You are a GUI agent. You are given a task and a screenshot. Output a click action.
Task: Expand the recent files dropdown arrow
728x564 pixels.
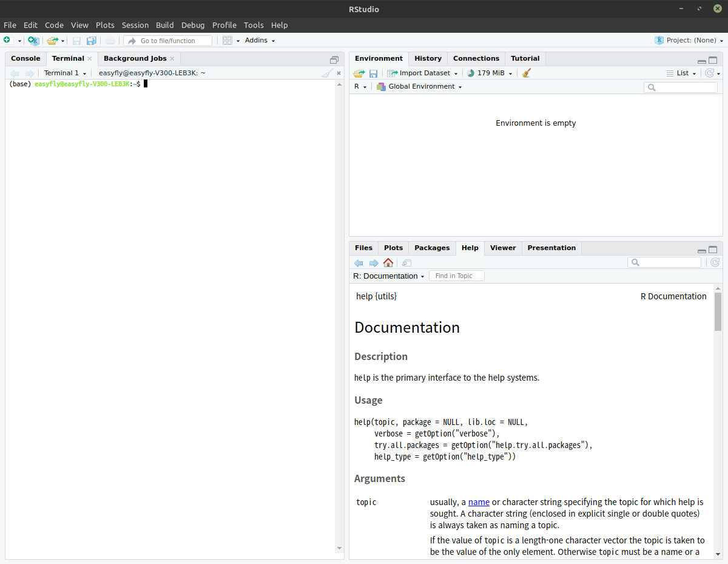pyautogui.click(x=62, y=41)
